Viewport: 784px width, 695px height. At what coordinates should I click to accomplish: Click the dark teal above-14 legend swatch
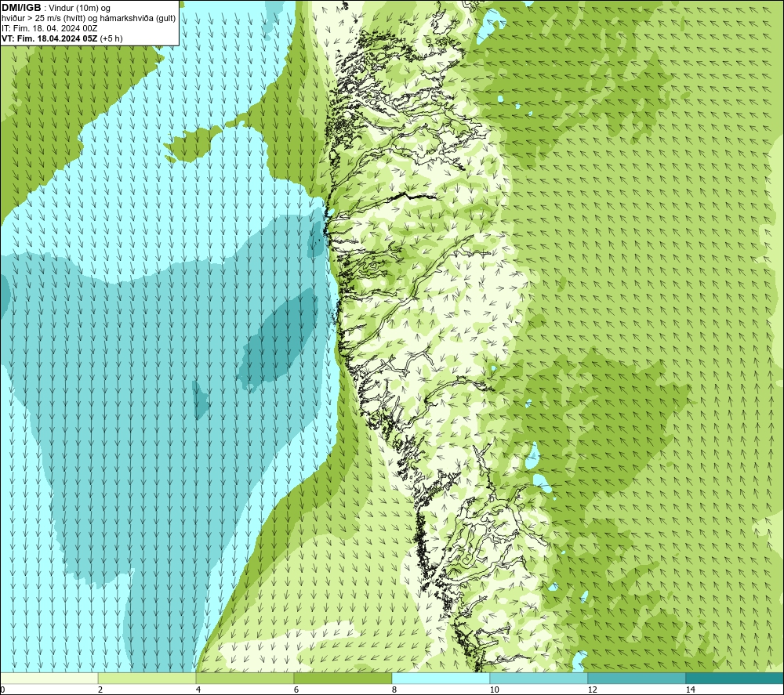(x=735, y=678)
